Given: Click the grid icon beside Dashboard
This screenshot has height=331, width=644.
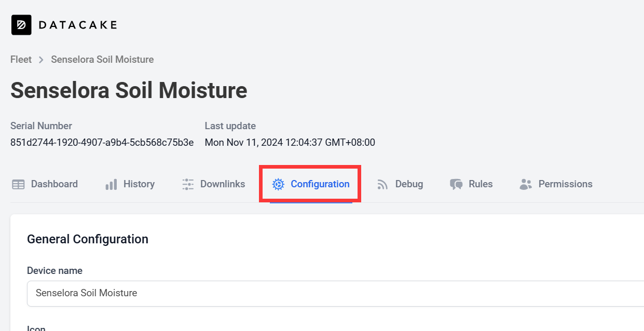Looking at the screenshot, I should tap(18, 184).
